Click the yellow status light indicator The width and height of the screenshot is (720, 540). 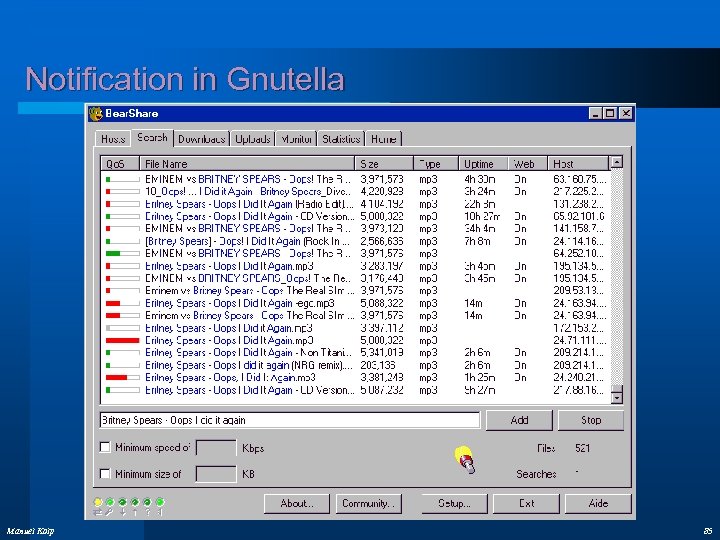pos(98,502)
